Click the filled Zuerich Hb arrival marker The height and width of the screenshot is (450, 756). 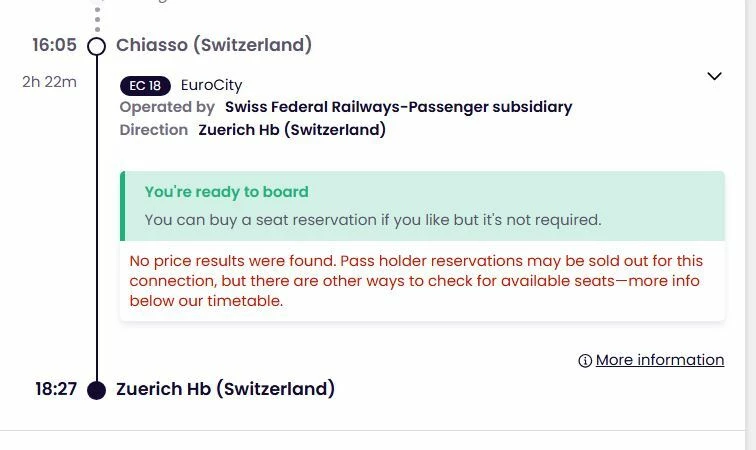(x=97, y=390)
